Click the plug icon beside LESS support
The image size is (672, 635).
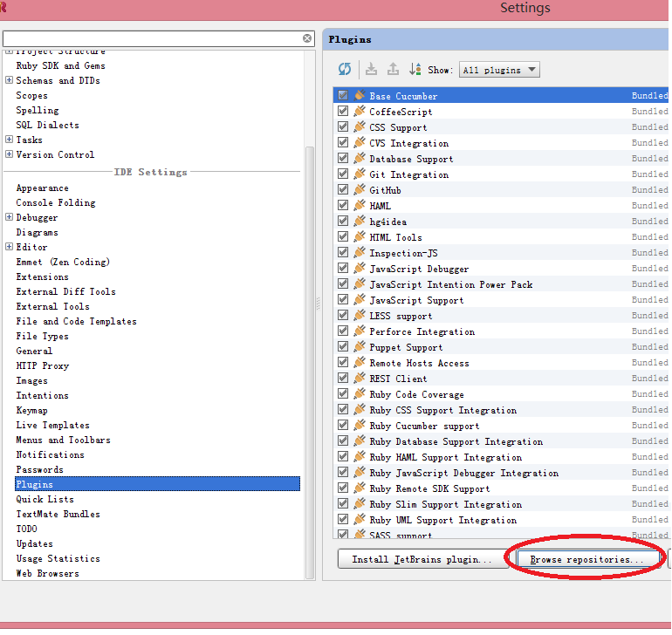(x=360, y=316)
